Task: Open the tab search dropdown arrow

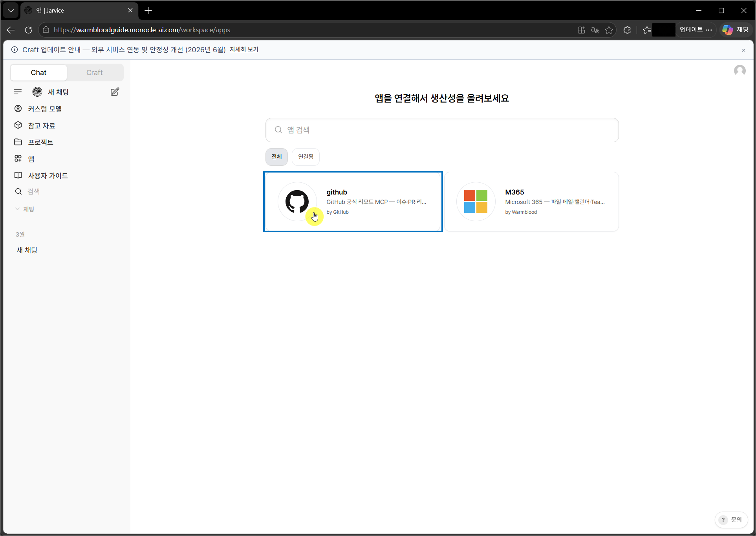Action: pos(11,11)
